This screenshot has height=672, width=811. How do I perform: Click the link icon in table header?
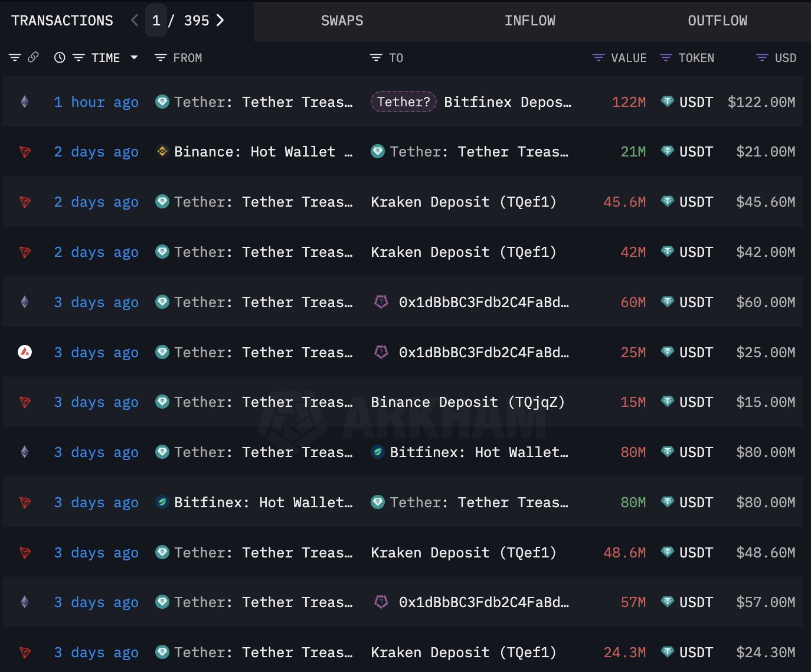tap(34, 57)
